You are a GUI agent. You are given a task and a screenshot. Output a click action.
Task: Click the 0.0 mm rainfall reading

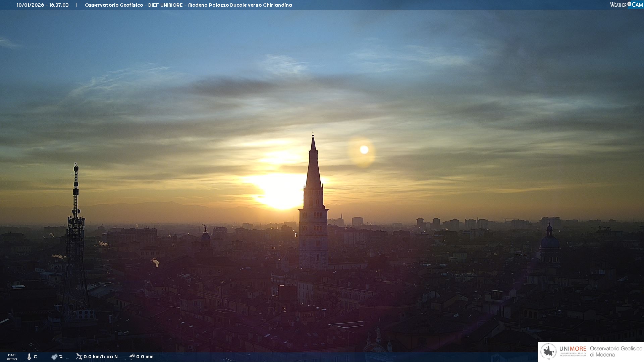145,357
